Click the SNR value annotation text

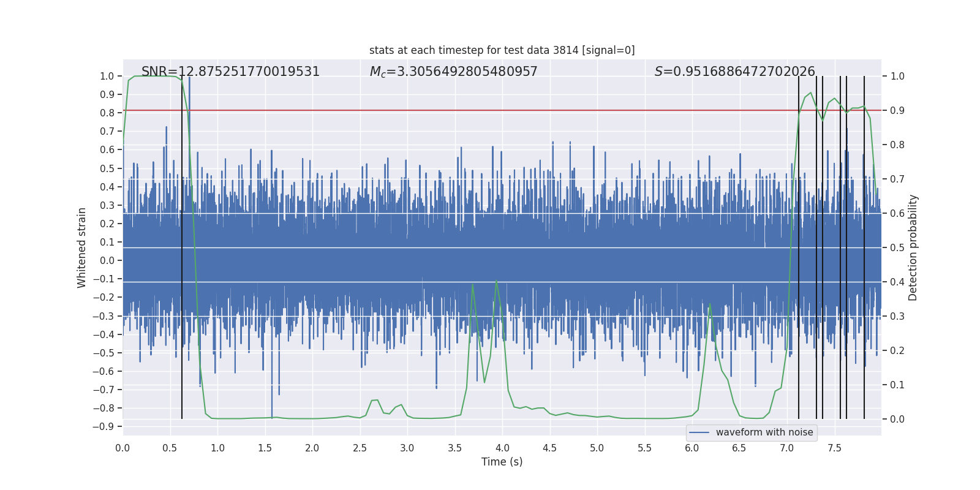(x=230, y=72)
